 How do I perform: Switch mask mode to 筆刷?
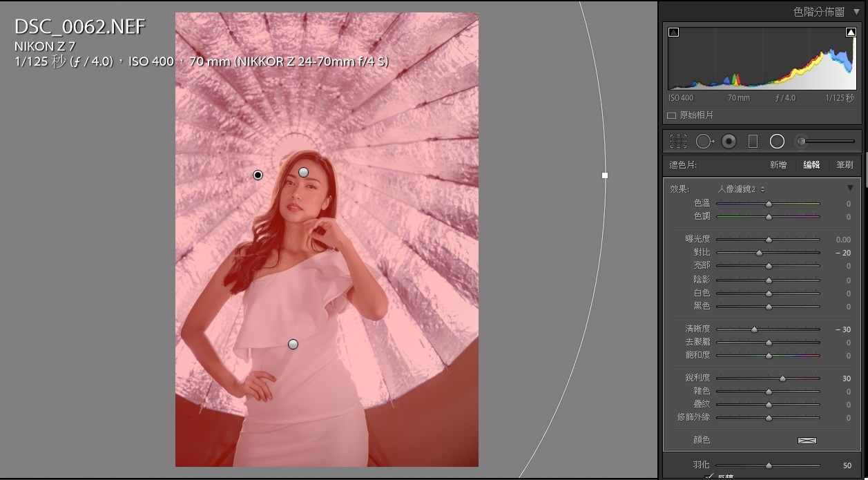[x=845, y=165]
